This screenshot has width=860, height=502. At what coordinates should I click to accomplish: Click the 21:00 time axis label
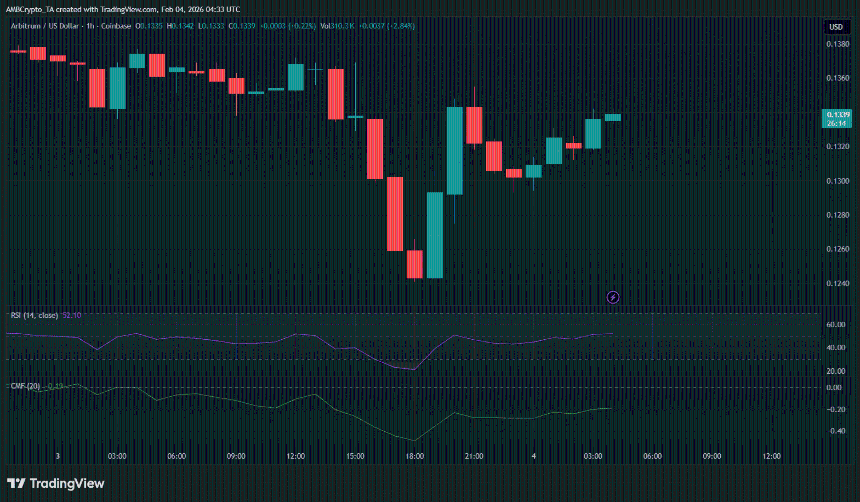coord(474,456)
